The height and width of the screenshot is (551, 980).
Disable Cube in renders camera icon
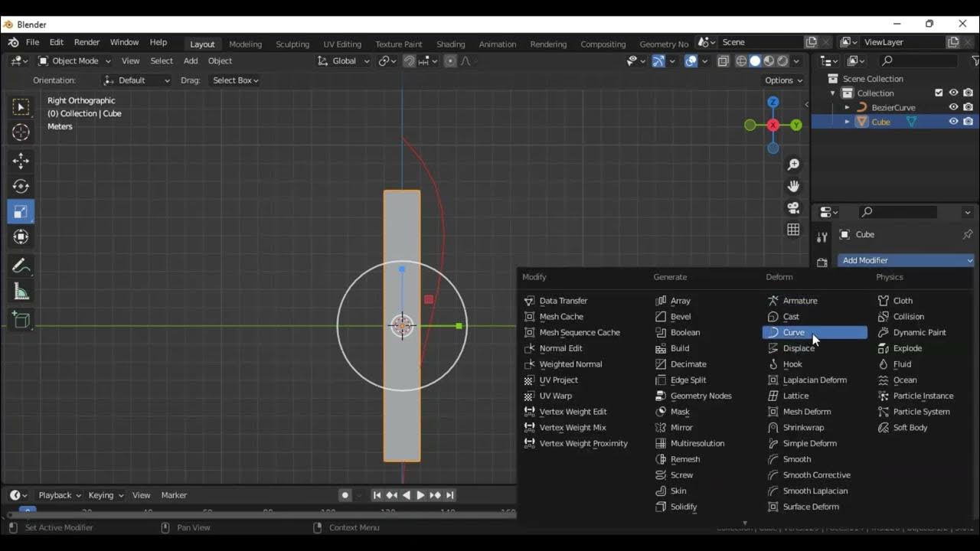[x=969, y=122]
